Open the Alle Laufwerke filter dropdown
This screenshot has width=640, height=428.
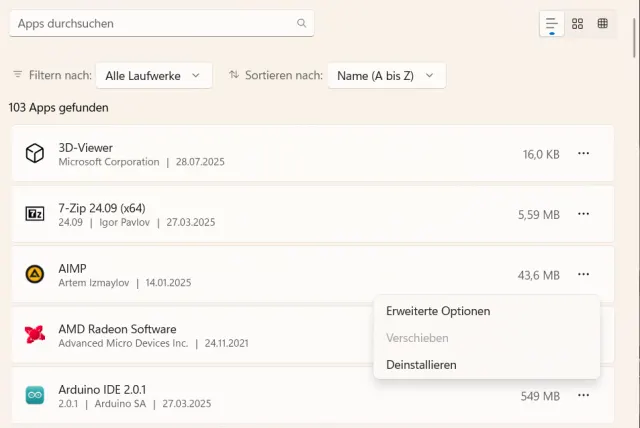coord(154,75)
